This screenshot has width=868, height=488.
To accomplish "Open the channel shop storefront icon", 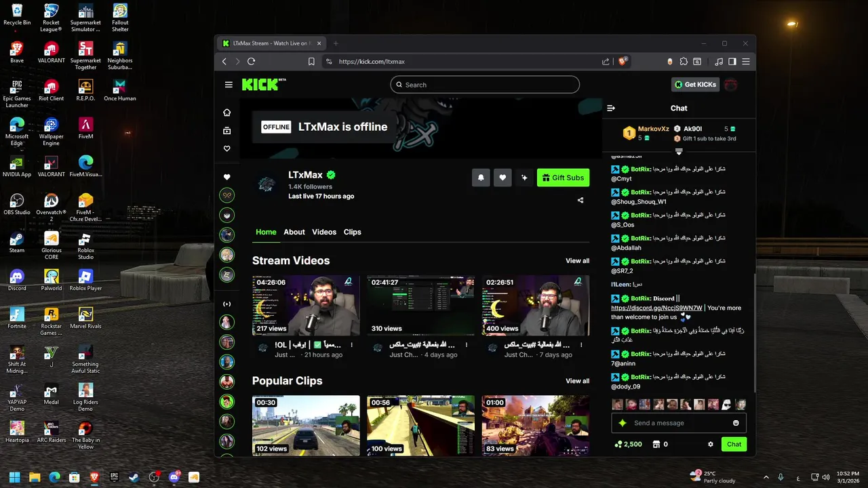I will click(656, 445).
